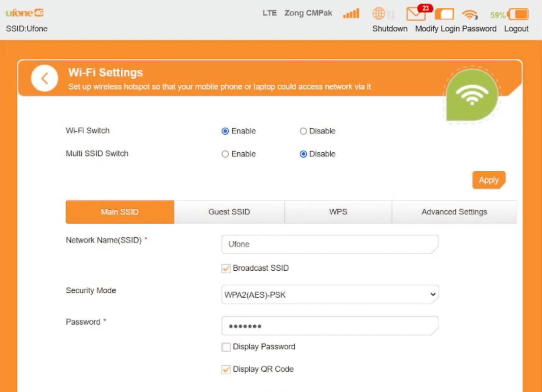Open the Security Mode dropdown
The image size is (542, 392).
point(330,295)
